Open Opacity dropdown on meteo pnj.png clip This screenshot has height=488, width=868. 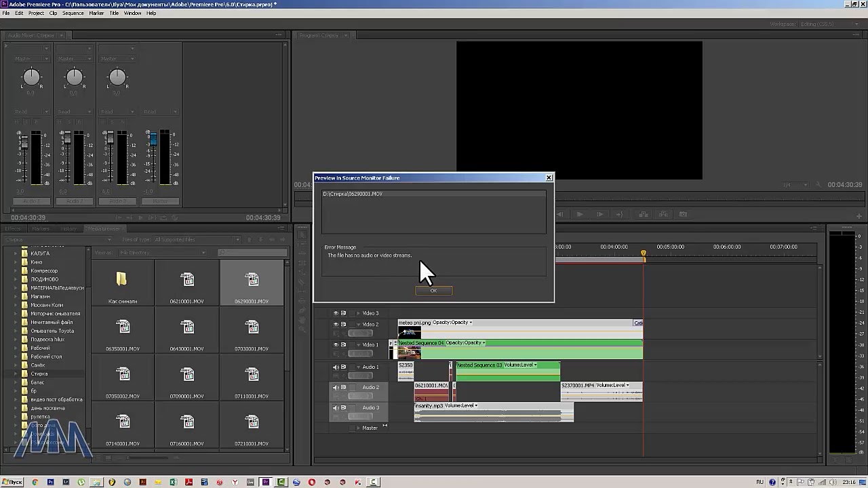coord(471,323)
